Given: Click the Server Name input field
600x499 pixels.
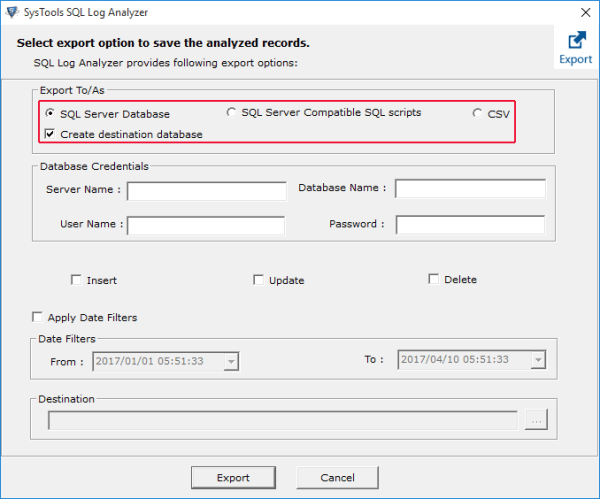Looking at the screenshot, I should click(206, 191).
